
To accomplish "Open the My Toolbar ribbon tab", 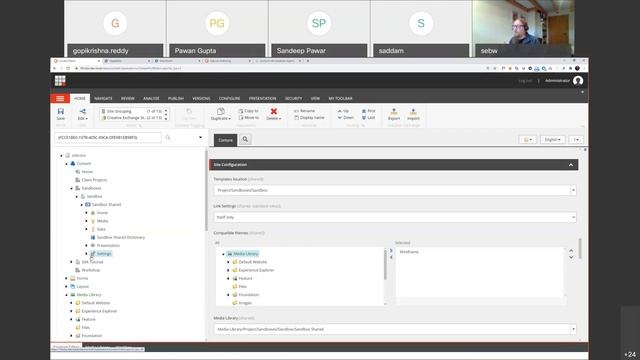I will coord(340,98).
